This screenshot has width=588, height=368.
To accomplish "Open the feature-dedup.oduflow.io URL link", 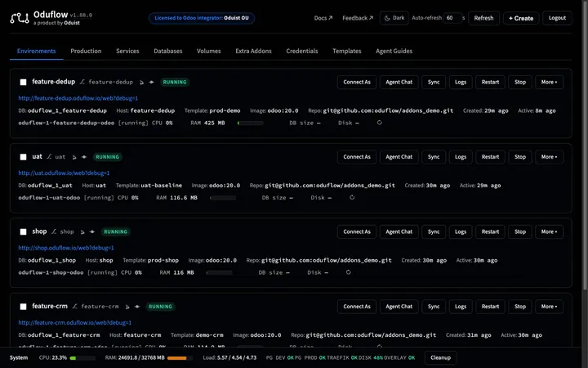I will point(78,98).
